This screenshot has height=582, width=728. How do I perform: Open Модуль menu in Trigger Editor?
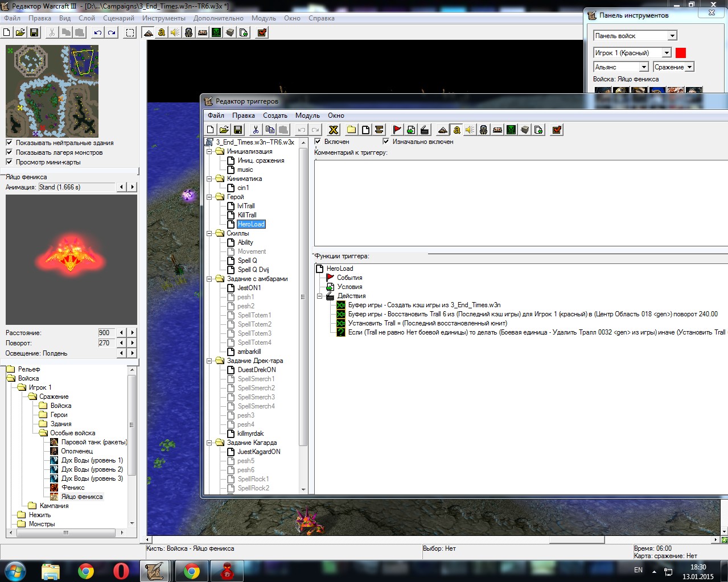coord(307,115)
